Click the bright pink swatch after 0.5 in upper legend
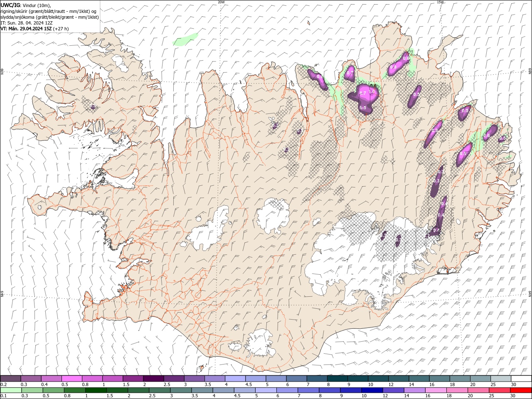Screen dimensions: 532x399 [71, 379]
